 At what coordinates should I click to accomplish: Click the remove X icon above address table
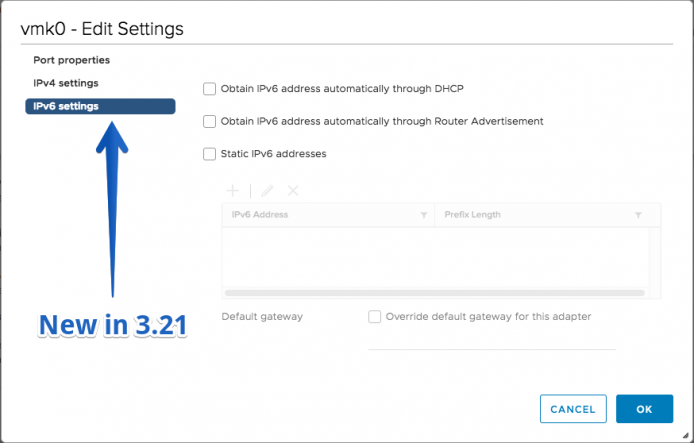[x=293, y=191]
